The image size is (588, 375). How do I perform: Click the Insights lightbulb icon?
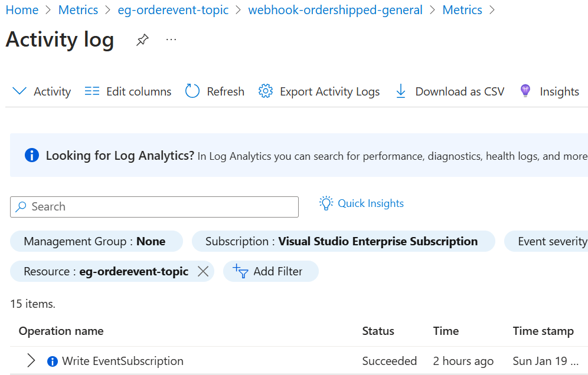[525, 91]
